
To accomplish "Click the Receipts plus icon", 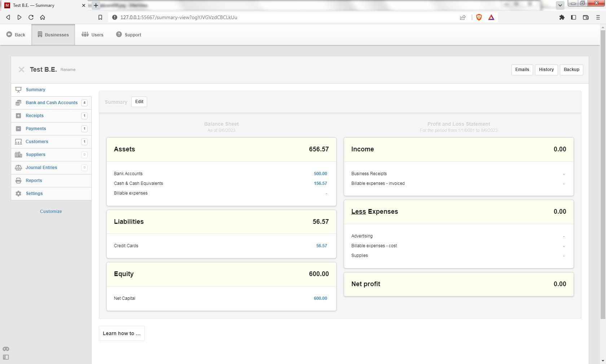I will [x=18, y=116].
